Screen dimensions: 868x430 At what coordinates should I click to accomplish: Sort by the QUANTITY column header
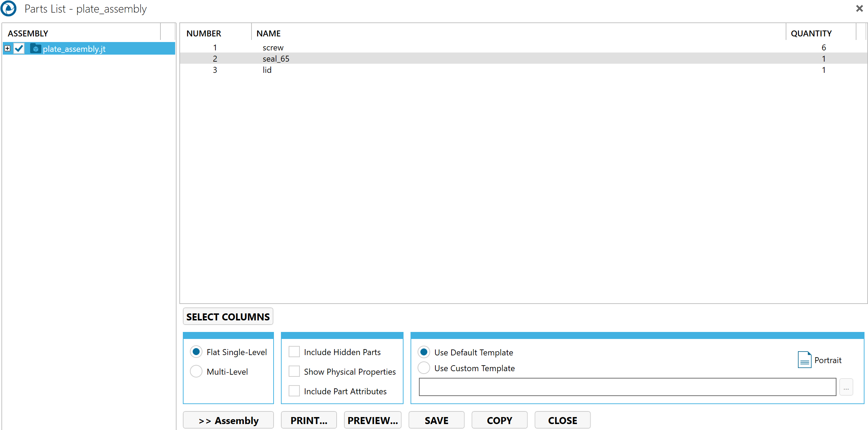pyautogui.click(x=811, y=33)
